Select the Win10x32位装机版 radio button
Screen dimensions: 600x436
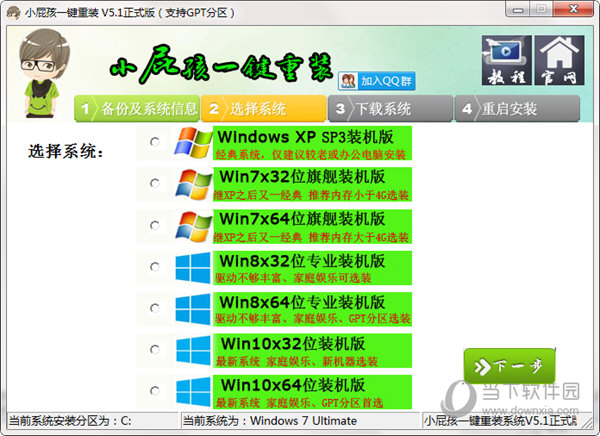click(155, 349)
